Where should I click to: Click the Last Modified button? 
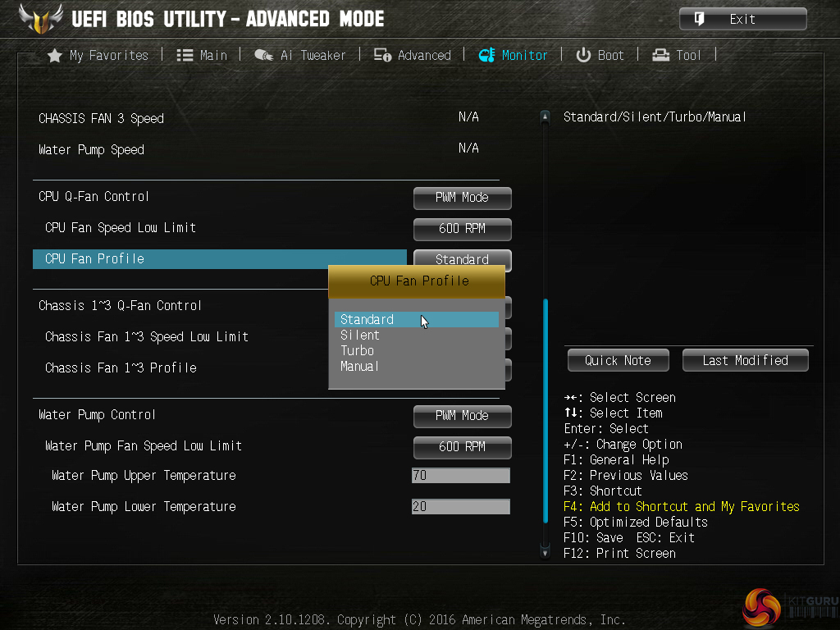[x=745, y=361]
